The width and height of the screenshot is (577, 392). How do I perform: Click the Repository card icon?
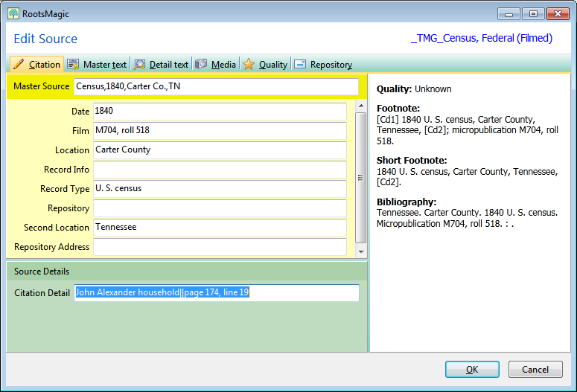tap(300, 65)
